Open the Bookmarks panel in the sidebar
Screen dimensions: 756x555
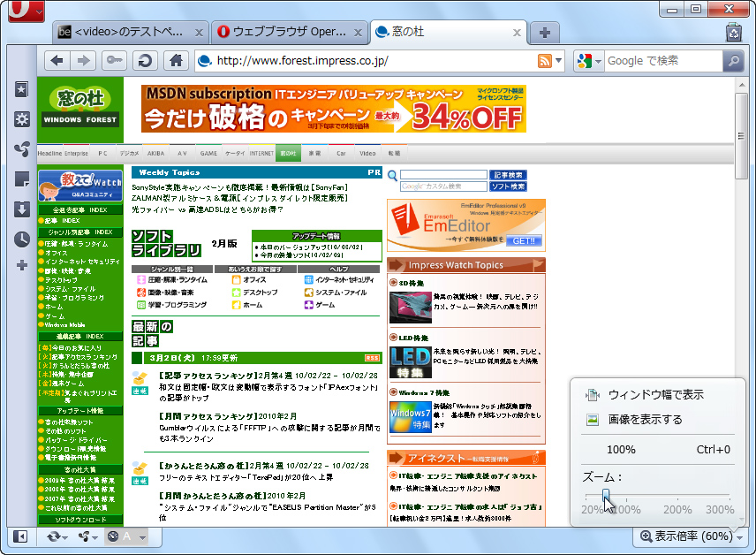(20, 88)
